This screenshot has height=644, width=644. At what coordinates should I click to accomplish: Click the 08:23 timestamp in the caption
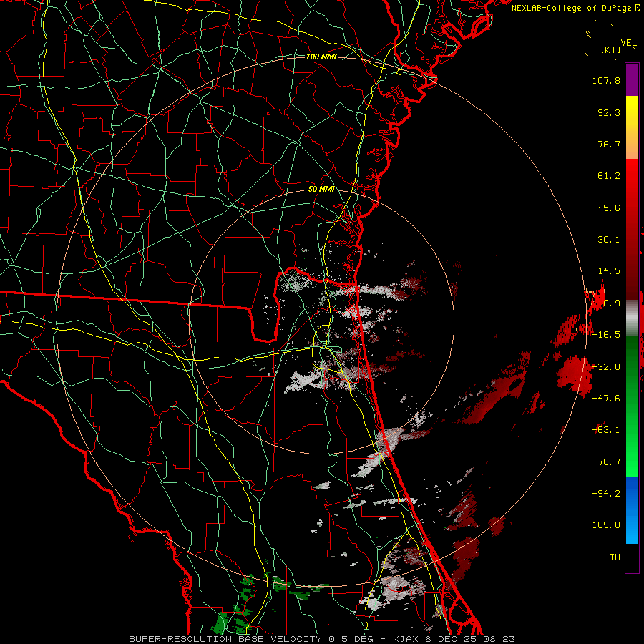[499, 639]
